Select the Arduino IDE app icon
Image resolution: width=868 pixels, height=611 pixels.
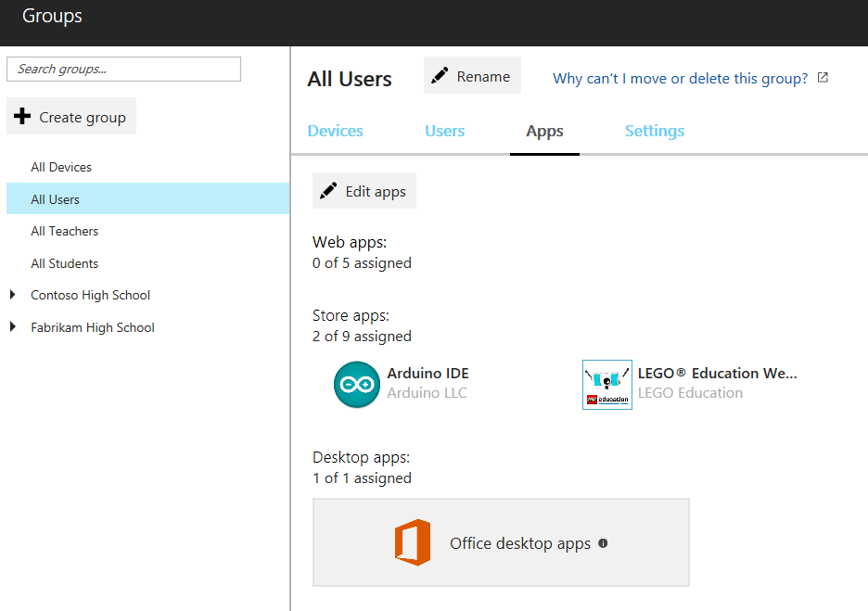(357, 385)
